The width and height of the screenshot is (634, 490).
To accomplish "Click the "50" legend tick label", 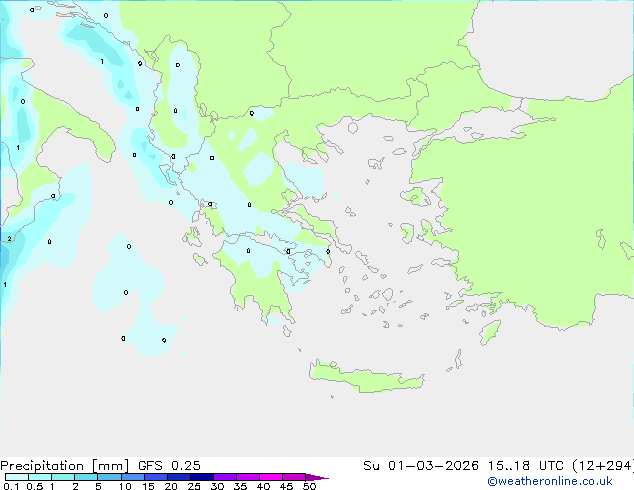I will pyautogui.click(x=309, y=486).
